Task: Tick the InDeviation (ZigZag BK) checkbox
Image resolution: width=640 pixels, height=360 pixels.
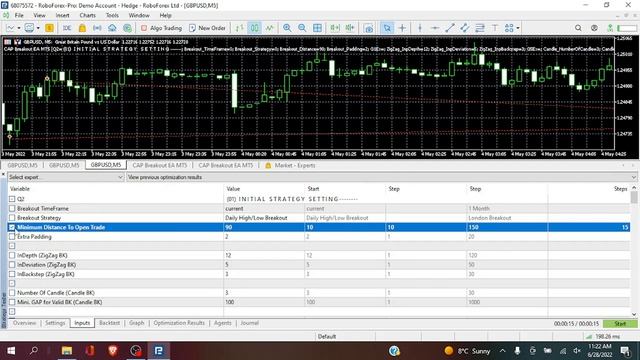Action: pos(12,265)
